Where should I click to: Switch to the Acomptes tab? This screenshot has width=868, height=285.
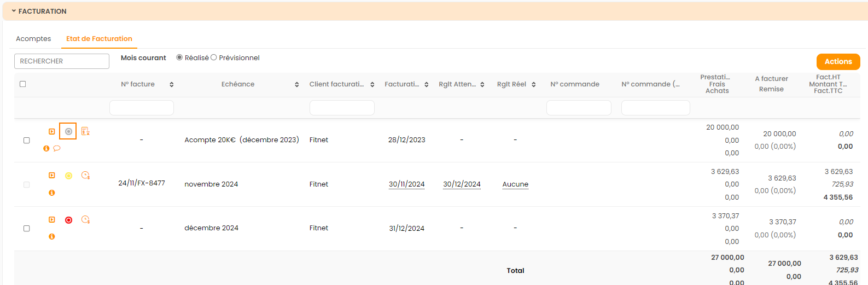[33, 39]
